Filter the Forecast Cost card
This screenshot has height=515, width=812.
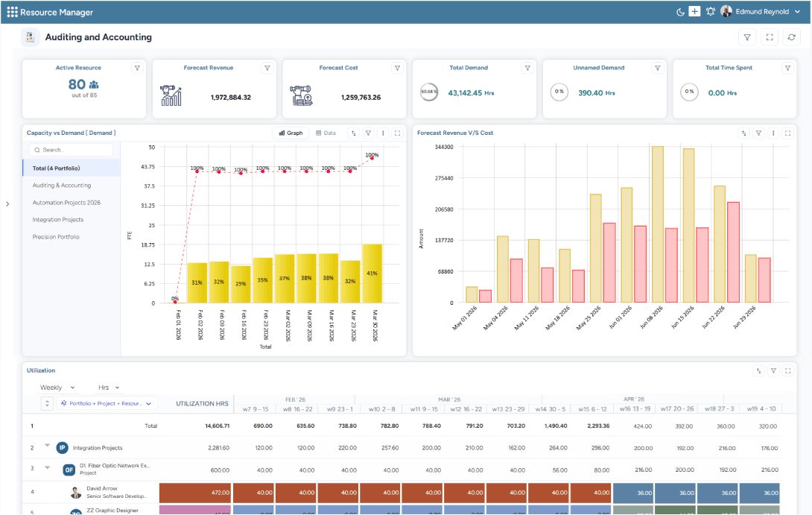(x=397, y=68)
